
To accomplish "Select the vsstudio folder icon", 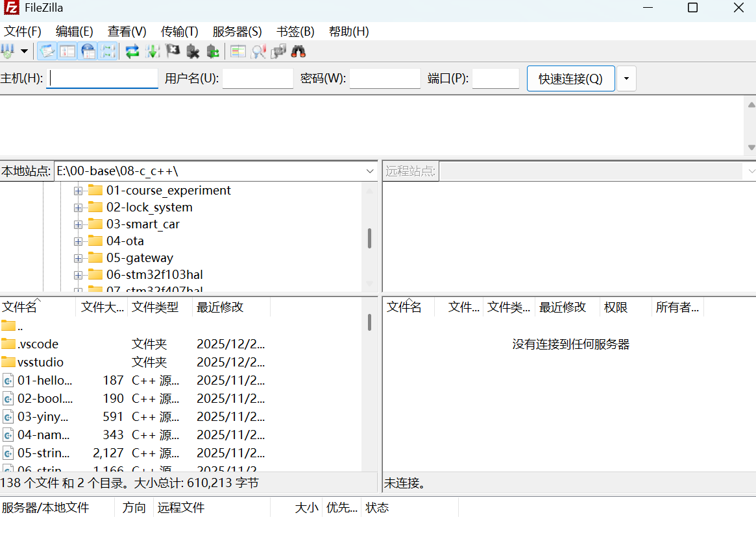I will [x=8, y=361].
